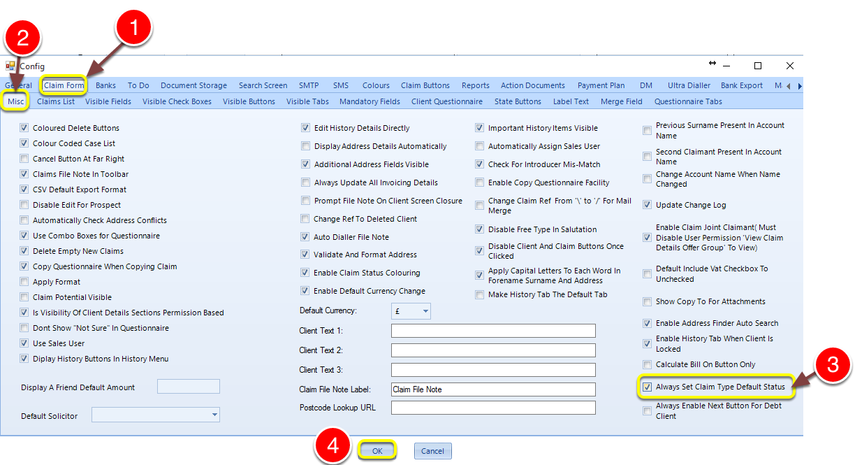The image size is (855, 465).
Task: Toggle Disable Free Type In Salutation
Action: [479, 230]
